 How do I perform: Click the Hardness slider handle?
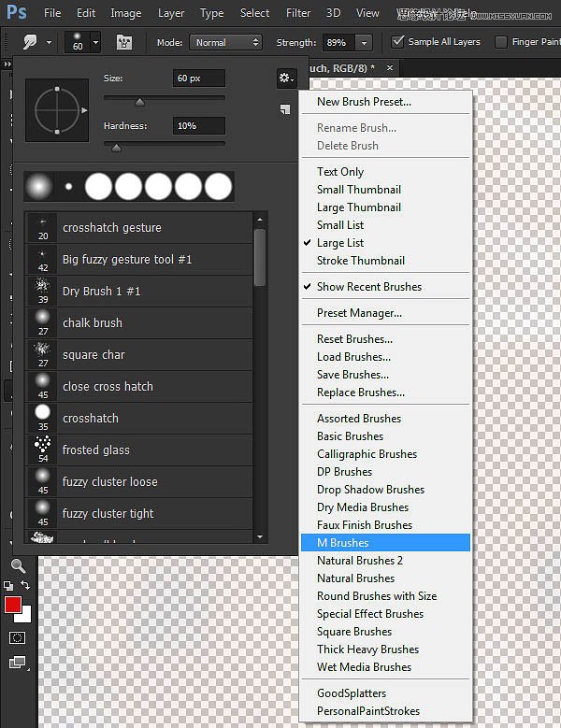coord(116,148)
